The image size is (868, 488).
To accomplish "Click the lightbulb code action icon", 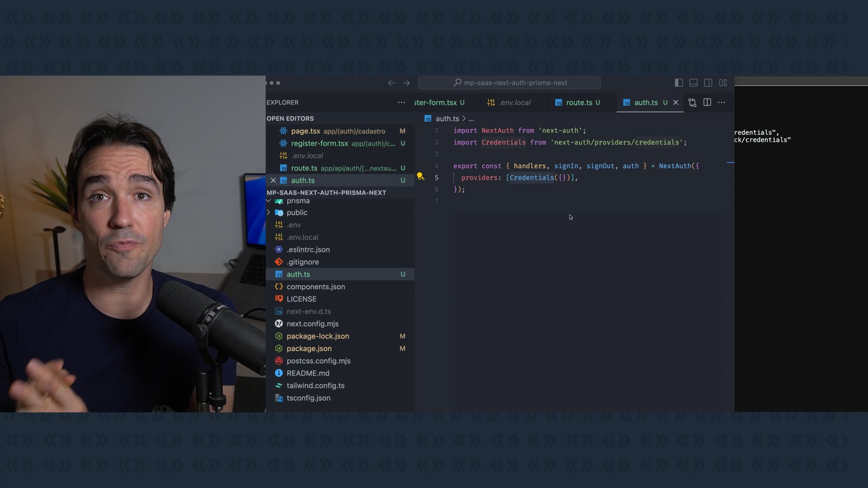I will coord(420,176).
